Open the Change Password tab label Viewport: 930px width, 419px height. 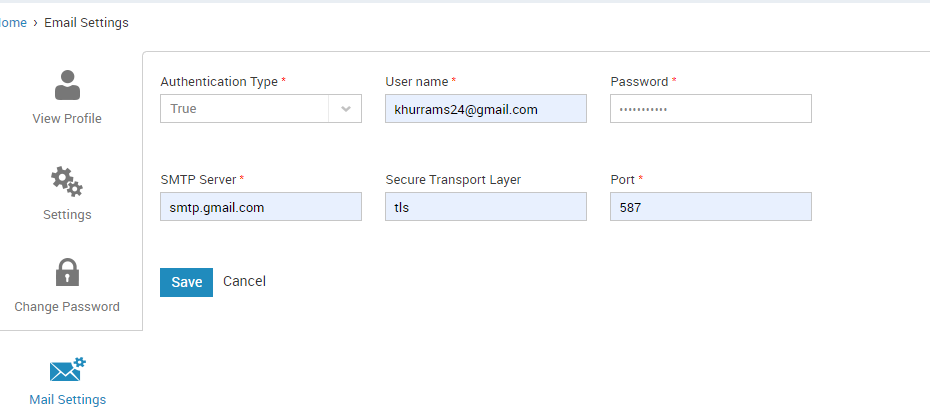pyautogui.click(x=67, y=307)
